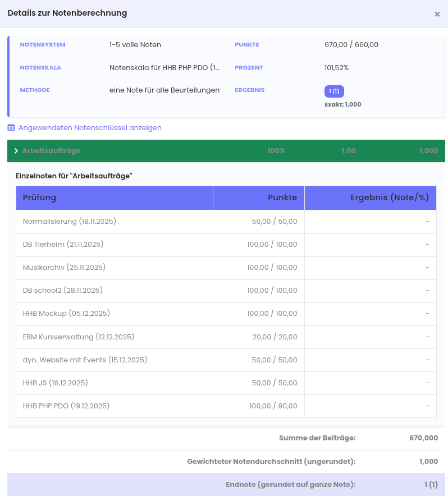
Task: Close the Details zur Notenberechnung dialog
Action: pyautogui.click(x=437, y=15)
